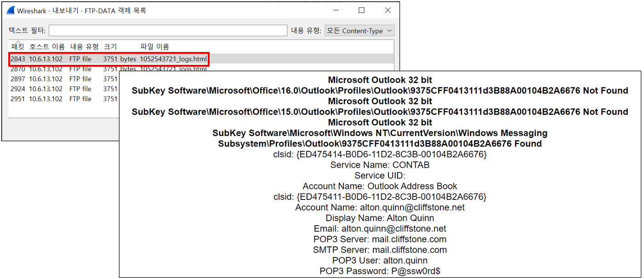
Task: Click the Email: alton.quinn@cliffstone.net line
Action: point(380,229)
